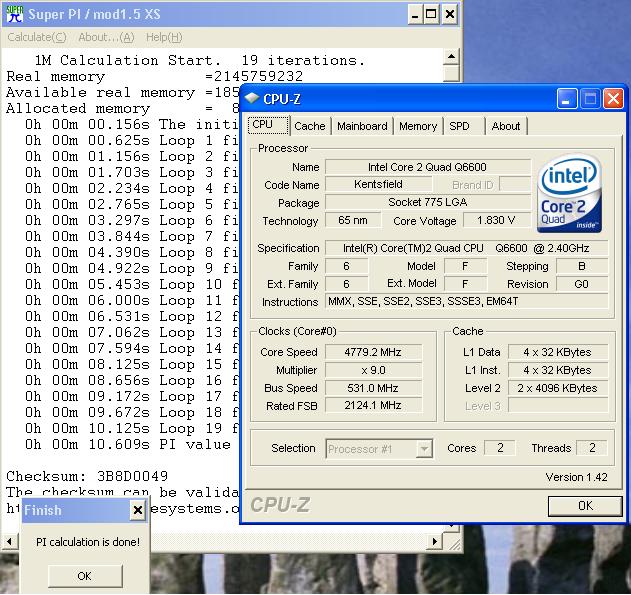Click the Core Voltage value 1.830 V

point(497,220)
